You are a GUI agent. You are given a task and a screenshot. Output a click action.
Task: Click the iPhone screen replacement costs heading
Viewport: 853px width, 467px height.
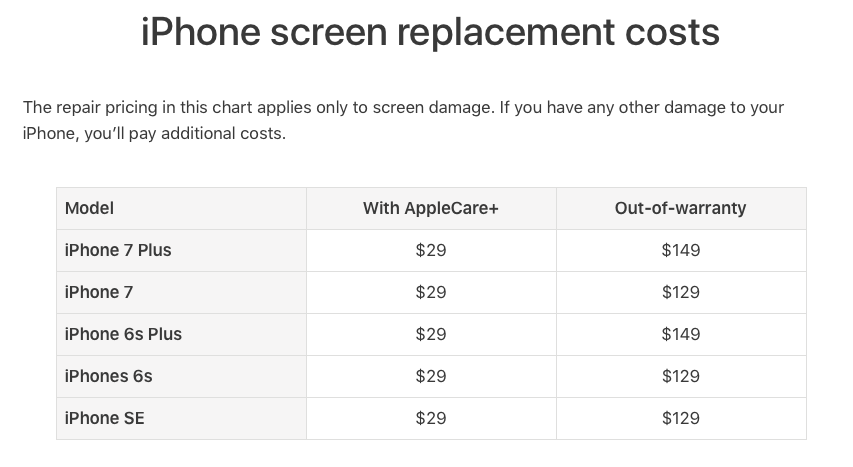tap(430, 32)
